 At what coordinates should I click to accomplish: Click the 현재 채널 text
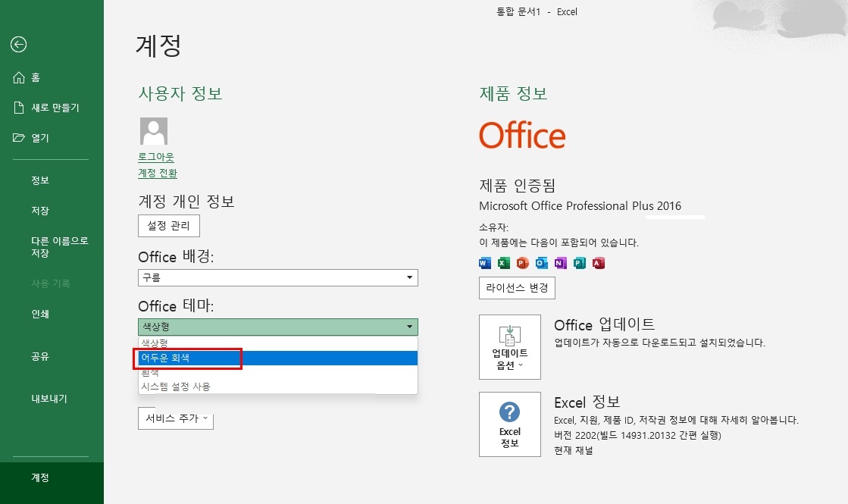point(573,450)
